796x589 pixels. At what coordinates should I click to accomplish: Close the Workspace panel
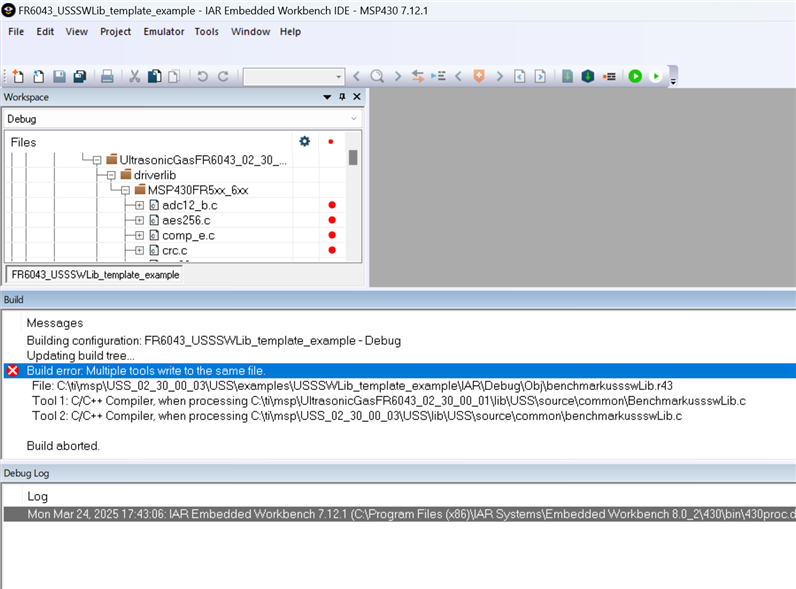coord(357,96)
